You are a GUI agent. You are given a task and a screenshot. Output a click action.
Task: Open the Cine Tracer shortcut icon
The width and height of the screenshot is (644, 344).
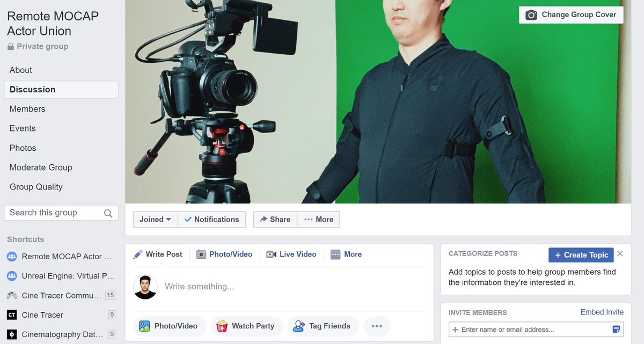12,315
